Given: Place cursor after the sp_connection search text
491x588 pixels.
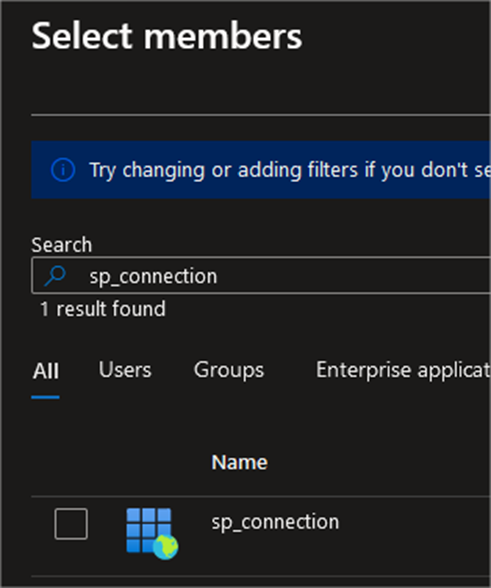Looking at the screenshot, I should click(x=219, y=276).
